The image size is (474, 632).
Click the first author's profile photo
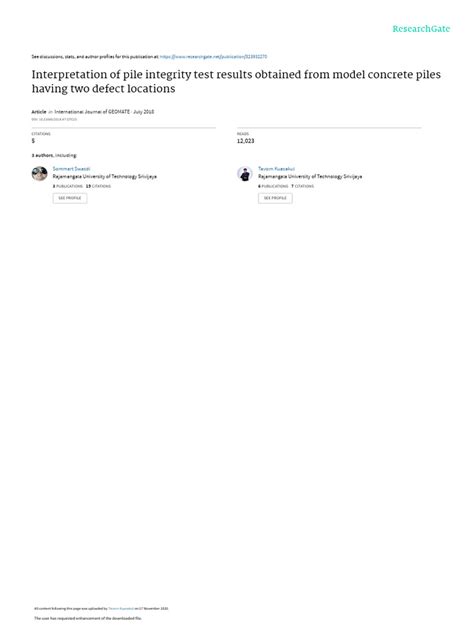40,174
